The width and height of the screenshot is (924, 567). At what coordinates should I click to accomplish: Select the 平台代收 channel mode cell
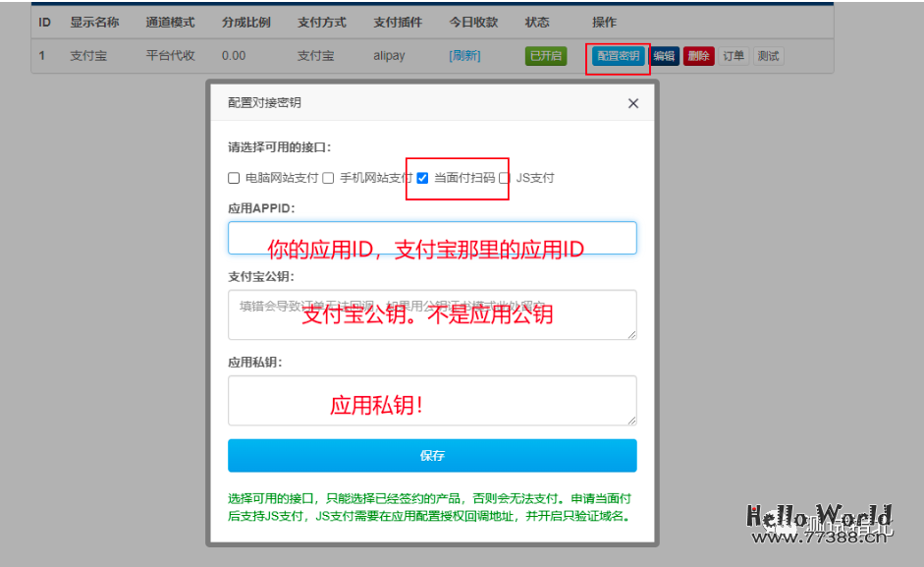click(170, 56)
